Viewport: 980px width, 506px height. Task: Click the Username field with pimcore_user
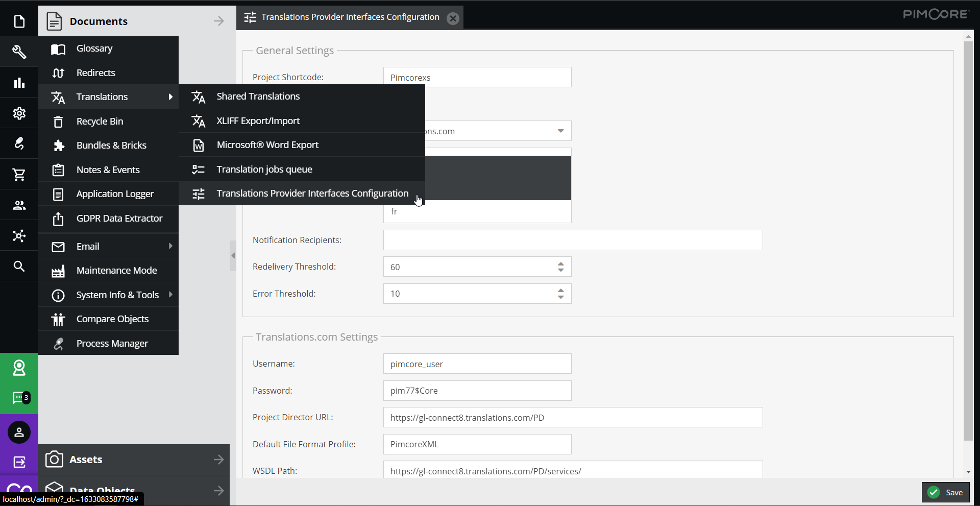pyautogui.click(x=477, y=364)
